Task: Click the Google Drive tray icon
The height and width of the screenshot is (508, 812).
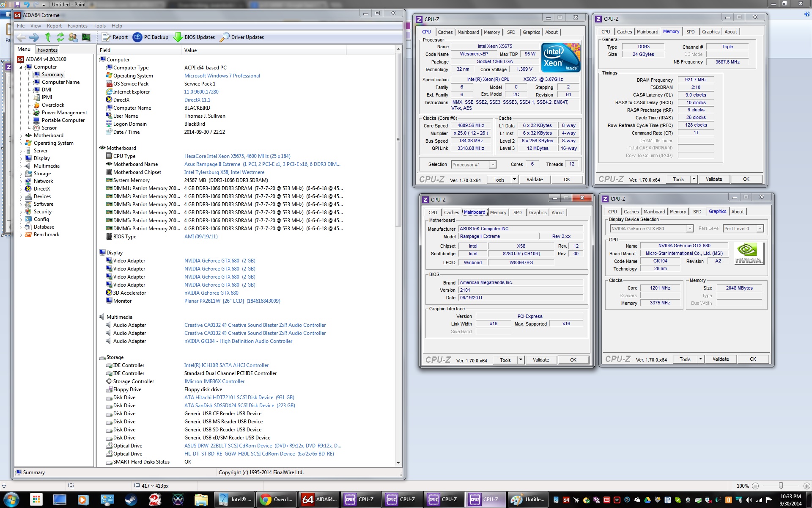Action: click(x=647, y=500)
